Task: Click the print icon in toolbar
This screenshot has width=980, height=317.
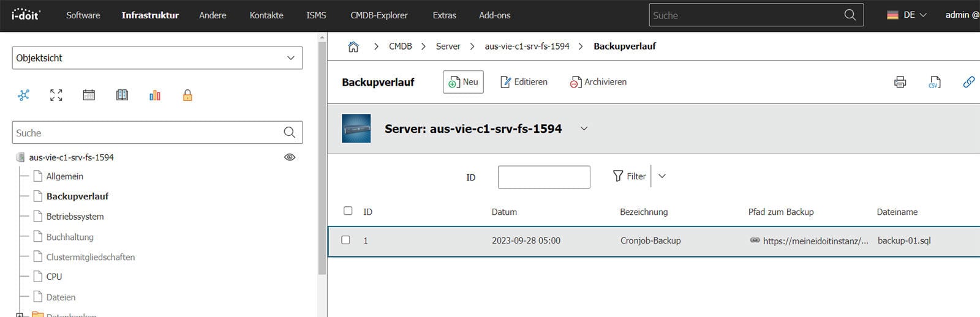Action: pos(900,82)
